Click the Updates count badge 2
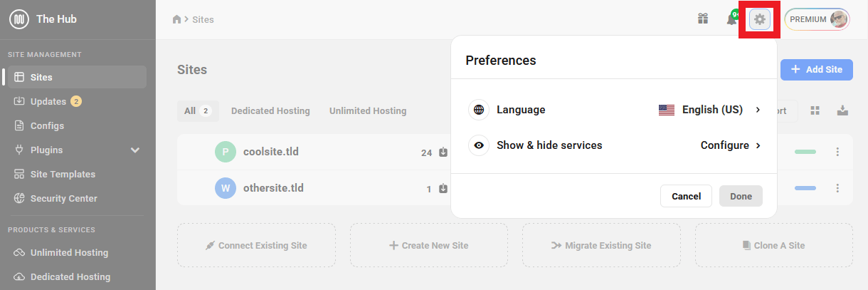 76,101
